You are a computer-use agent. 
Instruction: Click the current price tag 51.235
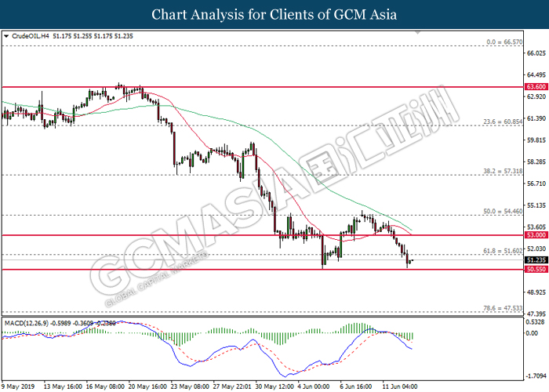536,260
